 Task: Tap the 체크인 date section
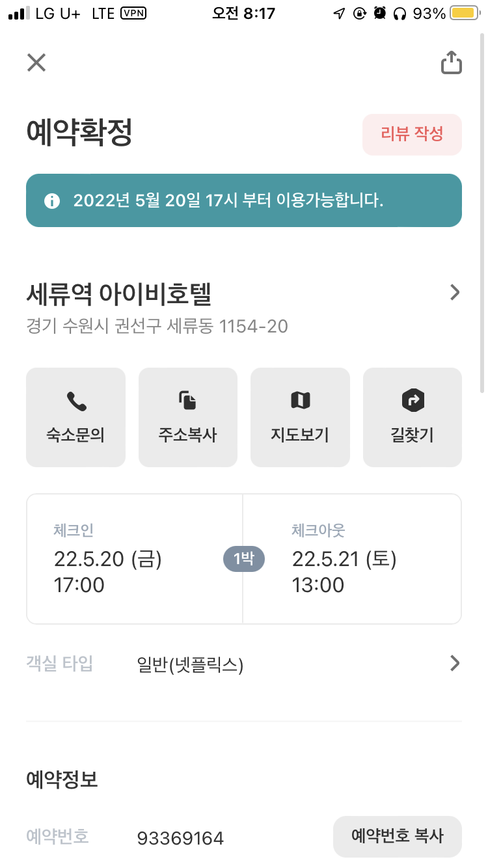(130, 558)
